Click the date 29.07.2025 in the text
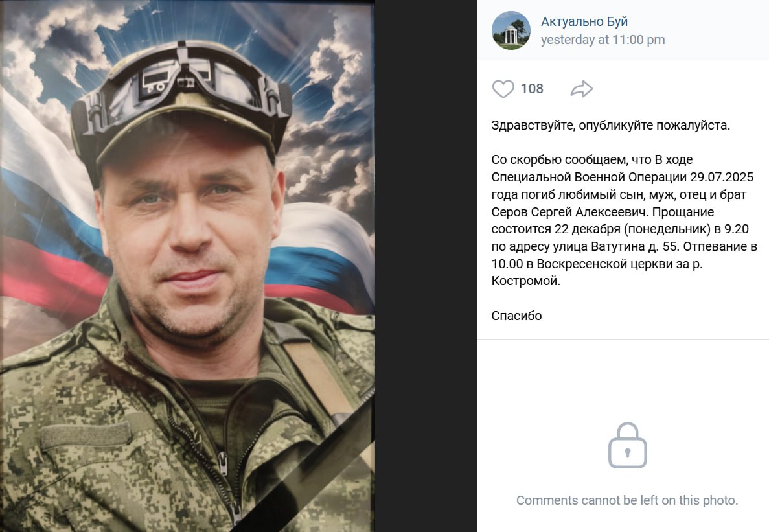The height and width of the screenshot is (532, 769). pos(722,177)
